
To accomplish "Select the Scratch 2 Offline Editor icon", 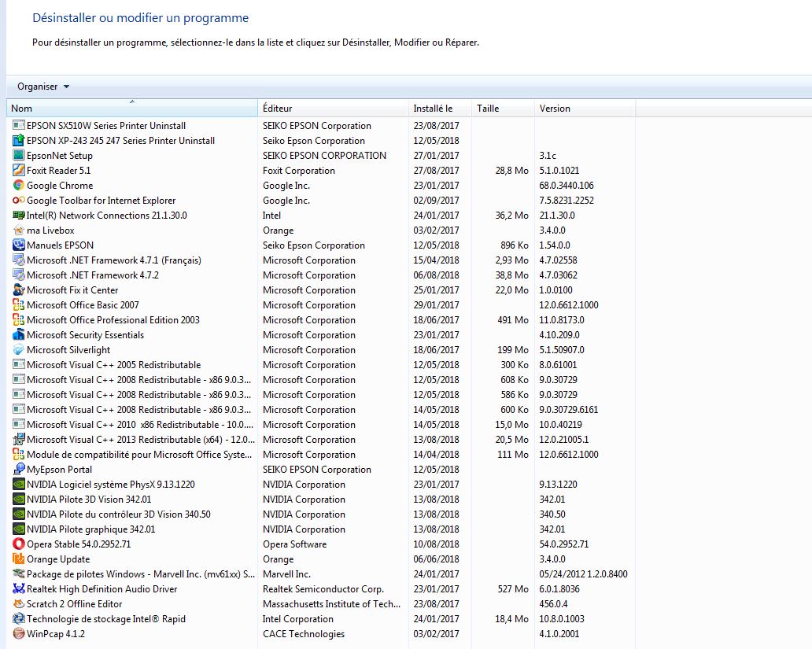I will pyautogui.click(x=20, y=604).
